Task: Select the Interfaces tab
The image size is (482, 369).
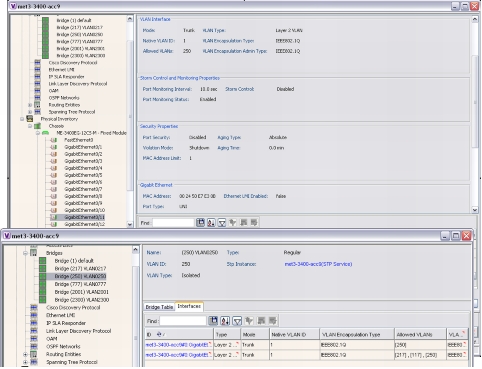Action: 189,306
